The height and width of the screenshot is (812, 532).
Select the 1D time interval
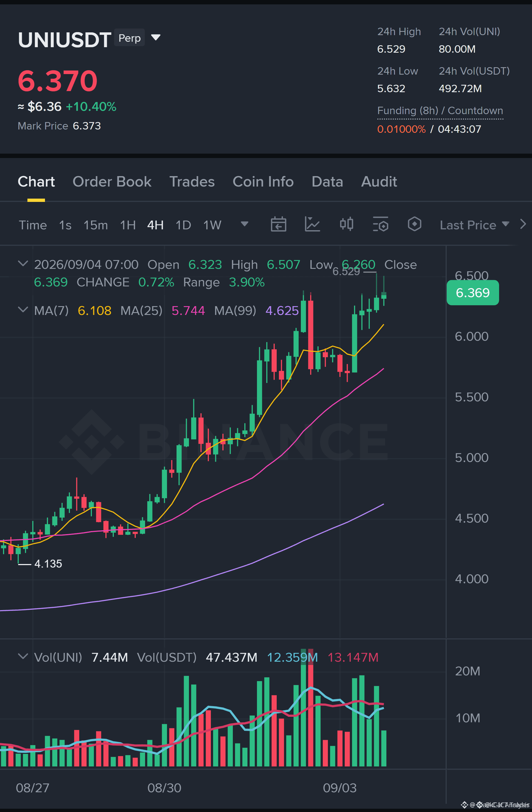(183, 225)
